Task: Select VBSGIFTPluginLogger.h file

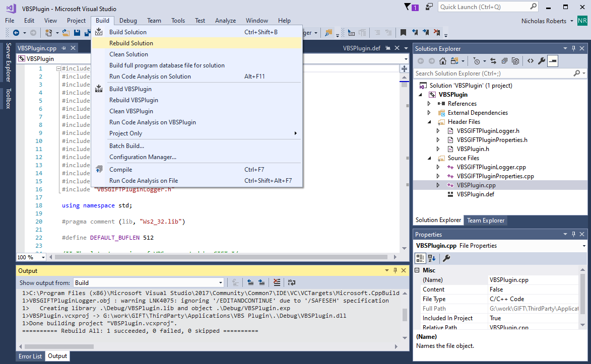Action: click(x=488, y=131)
